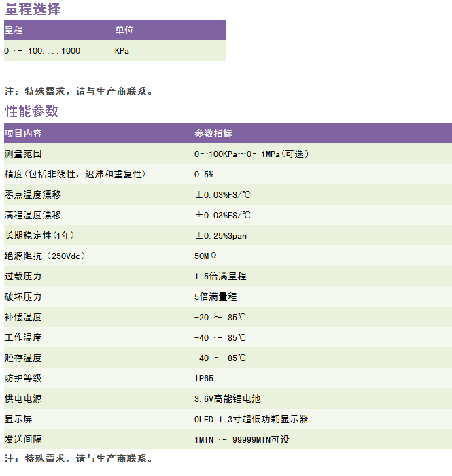This screenshot has width=452, height=476.
Task: Click the 性能参数 section heading
Action: point(32,112)
